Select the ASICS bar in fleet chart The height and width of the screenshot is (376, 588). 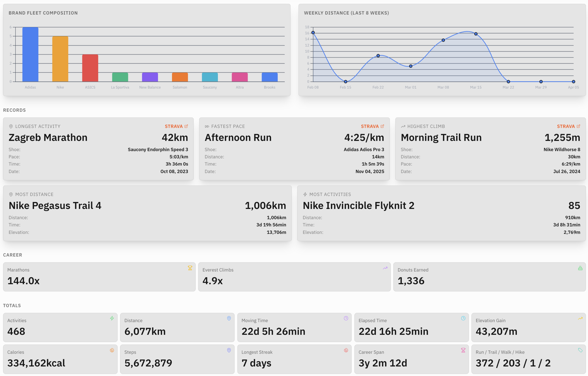[90, 68]
